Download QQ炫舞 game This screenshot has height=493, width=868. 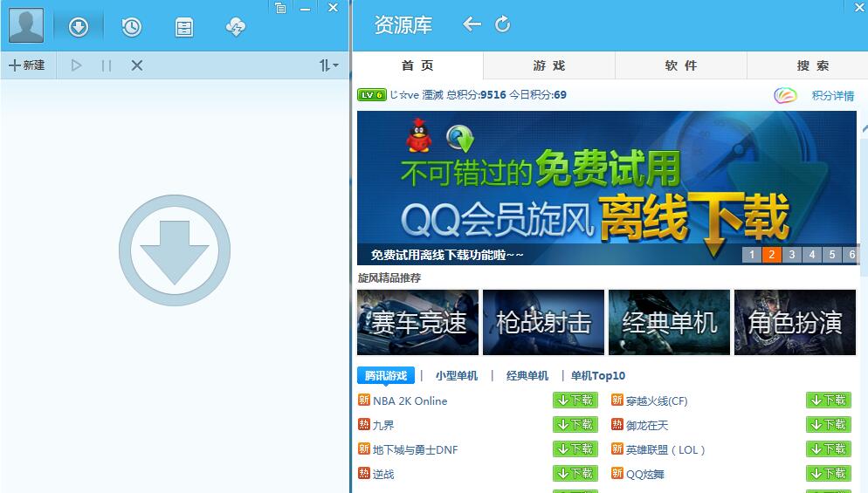pyautogui.click(x=829, y=473)
